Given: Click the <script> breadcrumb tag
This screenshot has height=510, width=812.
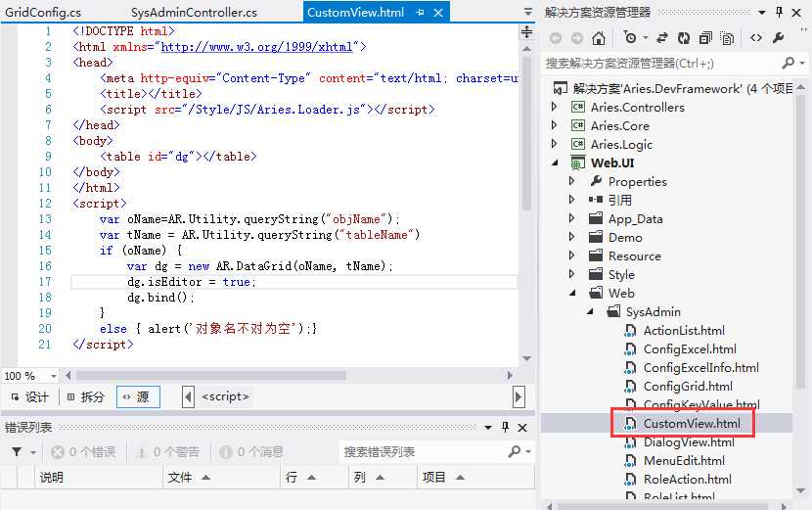Looking at the screenshot, I should 225,396.
